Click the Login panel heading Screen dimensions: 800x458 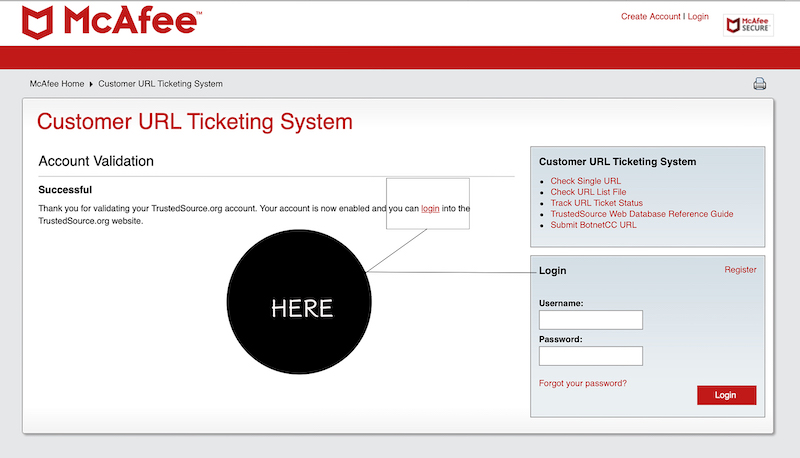552,271
